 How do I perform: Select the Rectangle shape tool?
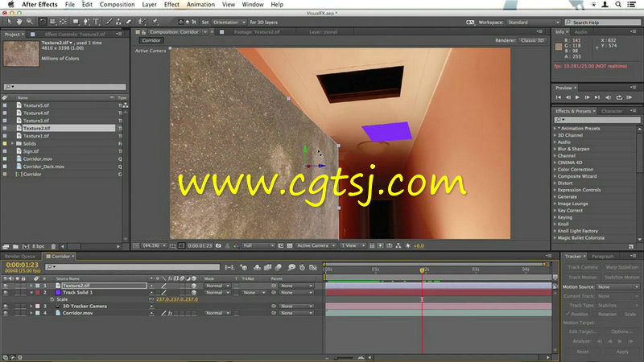[x=76, y=22]
